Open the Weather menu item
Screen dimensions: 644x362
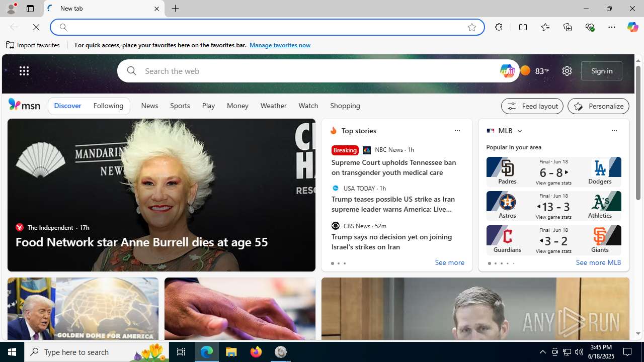tap(273, 106)
